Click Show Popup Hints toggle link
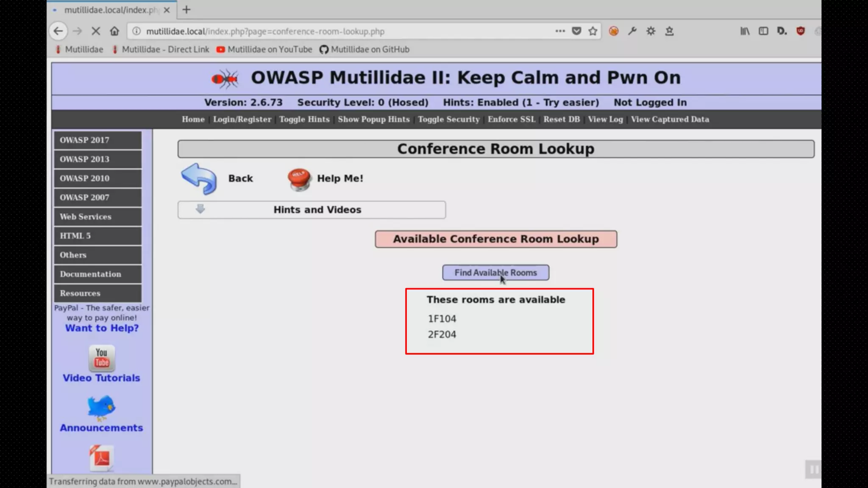 tap(373, 119)
